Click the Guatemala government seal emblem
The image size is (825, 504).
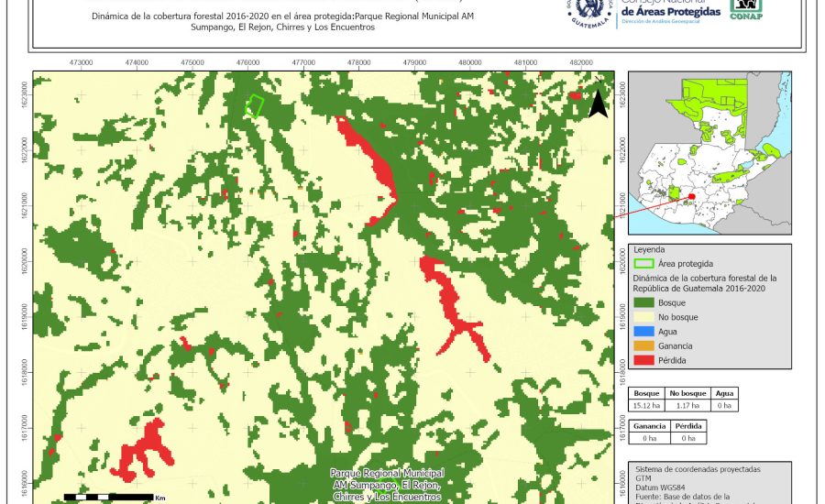pyautogui.click(x=593, y=11)
